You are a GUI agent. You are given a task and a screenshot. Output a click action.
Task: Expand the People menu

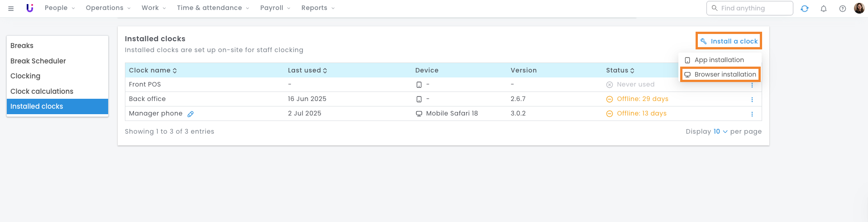(59, 8)
